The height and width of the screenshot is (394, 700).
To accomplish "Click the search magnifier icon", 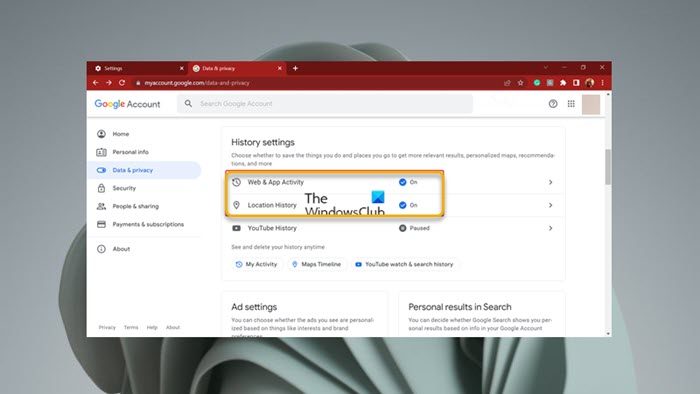I will click(x=188, y=104).
